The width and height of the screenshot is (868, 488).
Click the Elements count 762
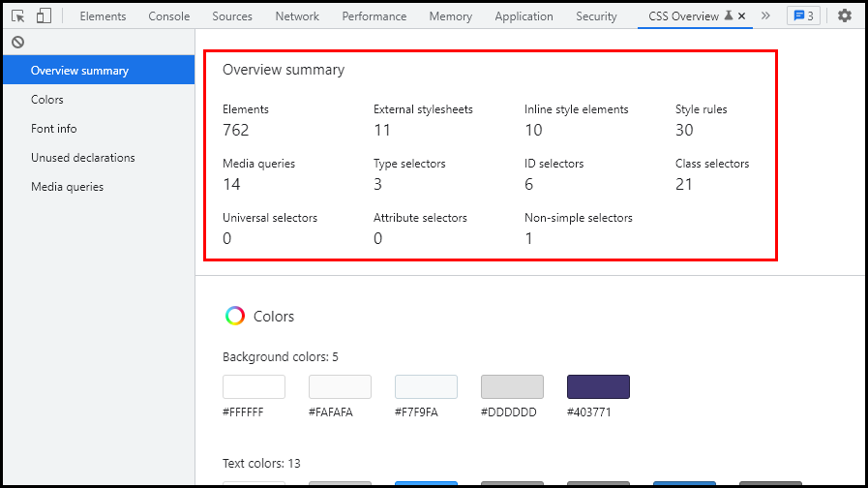pyautogui.click(x=236, y=130)
